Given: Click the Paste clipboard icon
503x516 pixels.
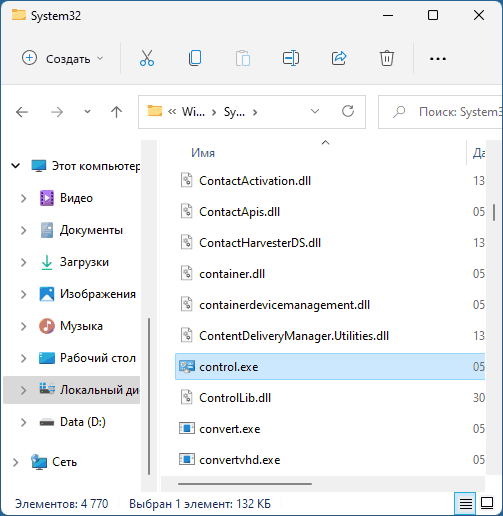Looking at the screenshot, I should coord(243,58).
